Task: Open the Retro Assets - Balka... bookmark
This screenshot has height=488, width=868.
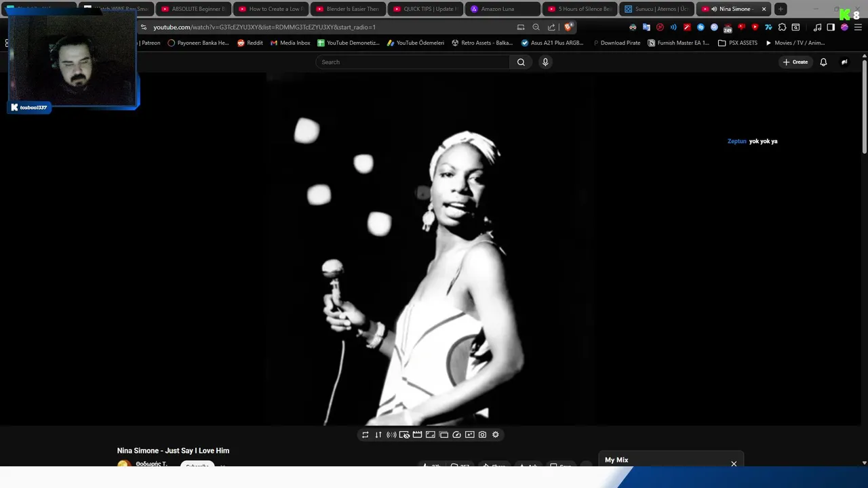Action: pyautogui.click(x=482, y=43)
